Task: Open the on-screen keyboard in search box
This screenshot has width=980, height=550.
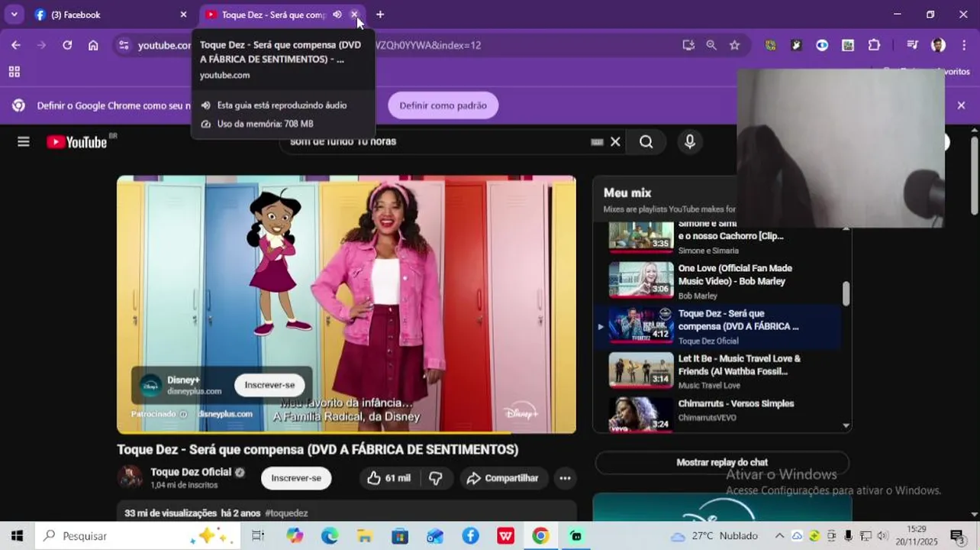Action: (597, 141)
